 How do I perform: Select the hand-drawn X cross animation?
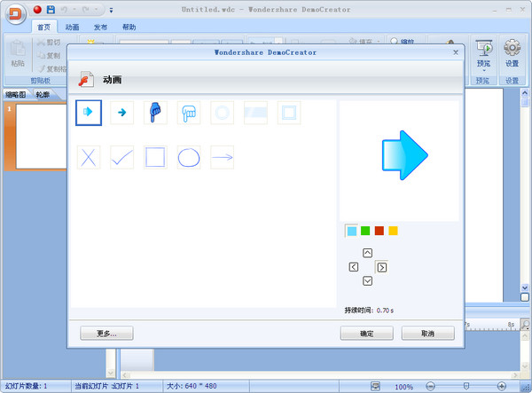click(x=89, y=158)
